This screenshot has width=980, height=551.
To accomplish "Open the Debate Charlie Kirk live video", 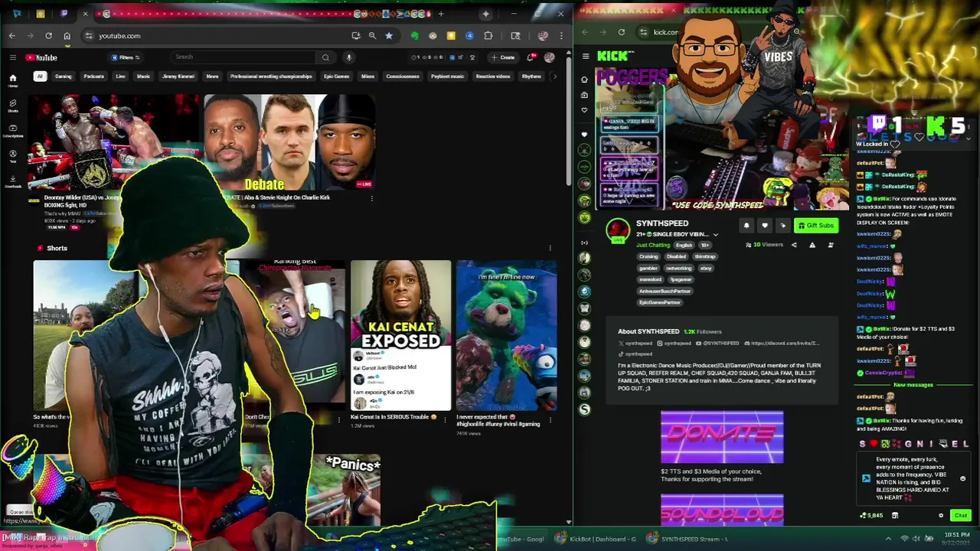I will click(x=289, y=142).
